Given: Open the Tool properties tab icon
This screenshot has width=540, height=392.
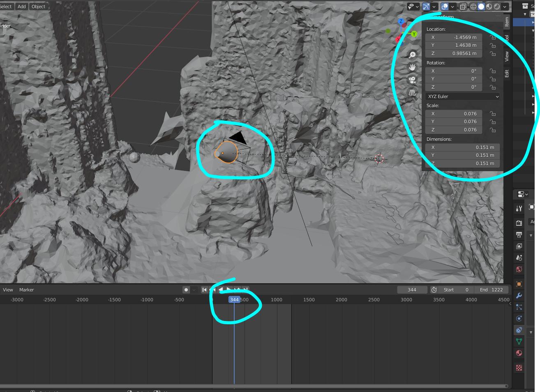Looking at the screenshot, I should (519, 209).
